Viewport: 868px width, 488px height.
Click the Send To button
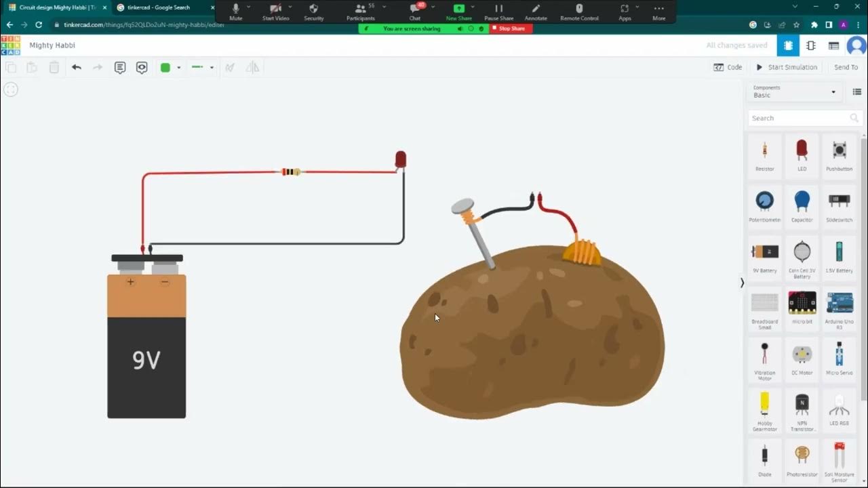coord(846,67)
